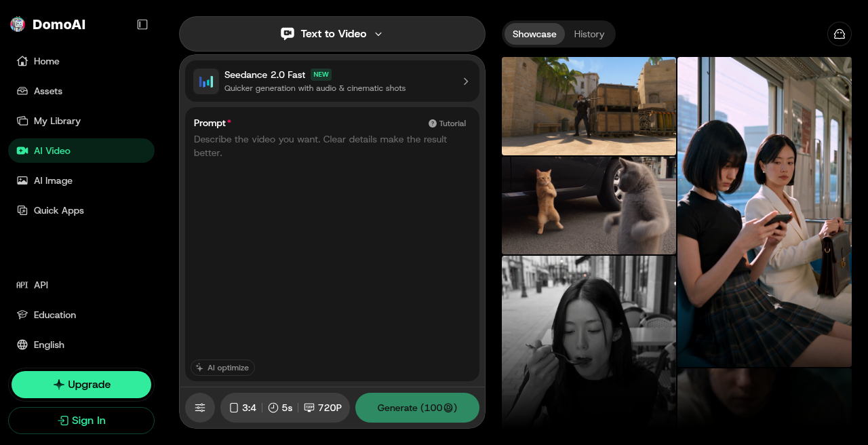This screenshot has width=868, height=445.
Task: Click the My Library folders icon
Action: 22,121
